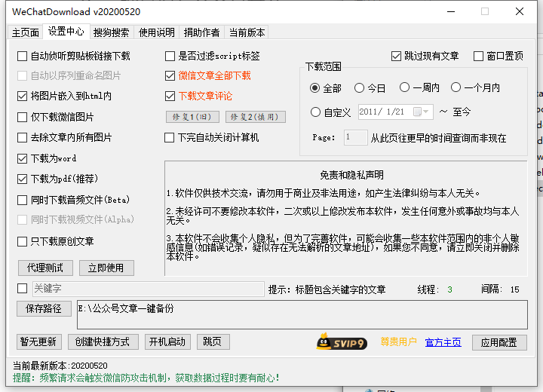This screenshot has height=392, width=543.
Task: Choose folder with 保存路径 button
Action: coord(44,308)
